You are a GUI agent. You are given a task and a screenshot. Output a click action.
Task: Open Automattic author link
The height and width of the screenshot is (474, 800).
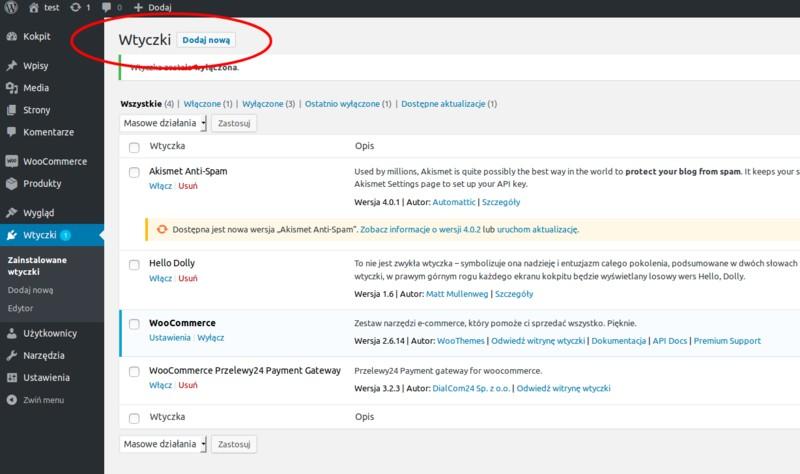pos(454,202)
